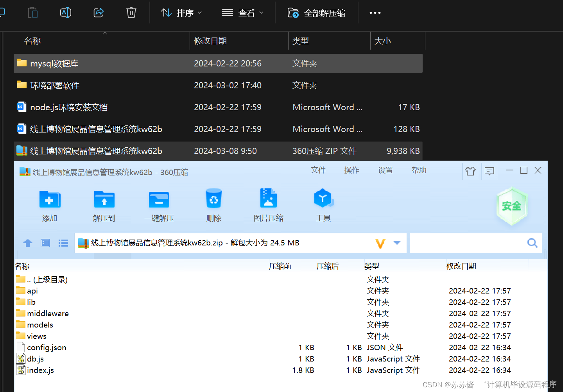Open the 排序 sort dropdown
The image size is (563, 392).
tap(181, 13)
